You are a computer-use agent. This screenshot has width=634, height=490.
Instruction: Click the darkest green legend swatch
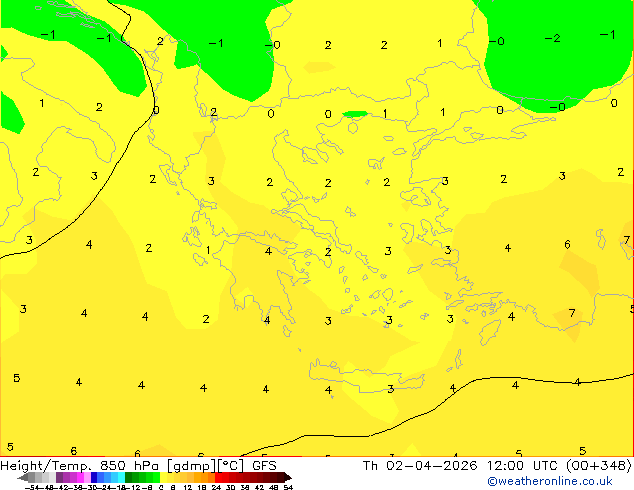tap(129, 477)
